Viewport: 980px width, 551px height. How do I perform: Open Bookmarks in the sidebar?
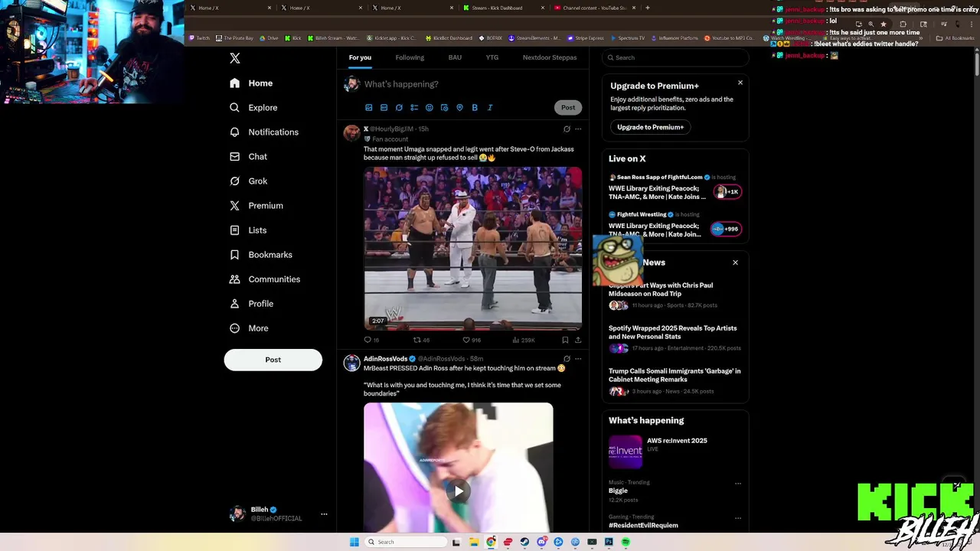[261, 254]
